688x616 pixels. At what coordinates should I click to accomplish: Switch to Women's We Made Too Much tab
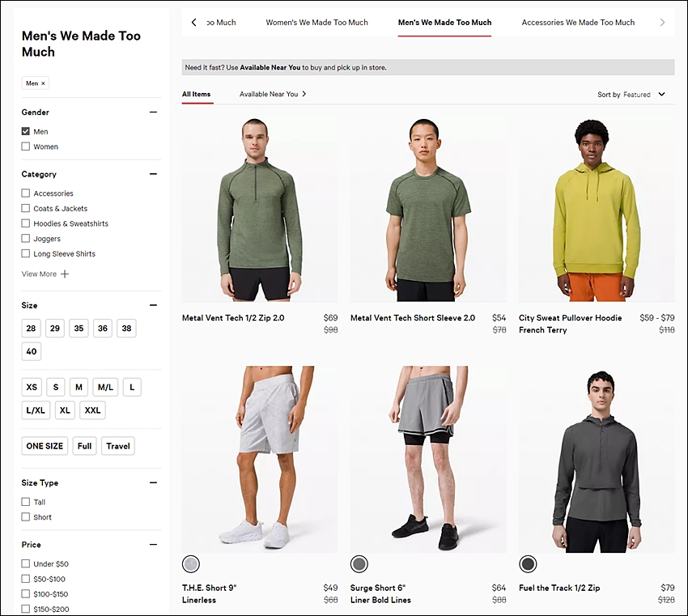pos(316,23)
